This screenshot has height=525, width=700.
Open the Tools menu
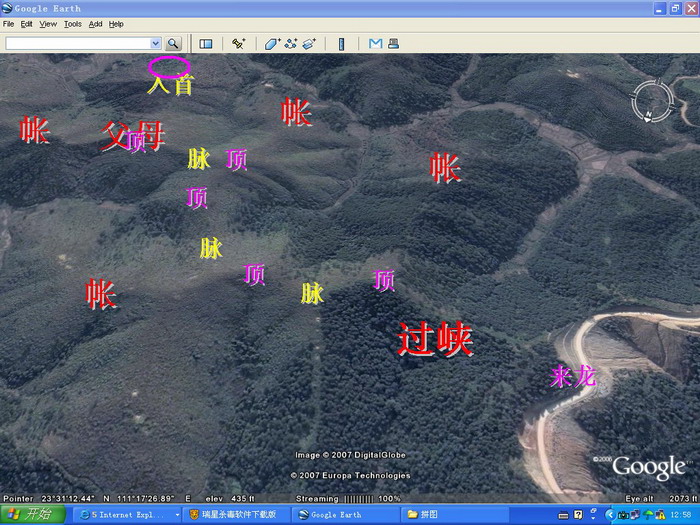click(73, 24)
